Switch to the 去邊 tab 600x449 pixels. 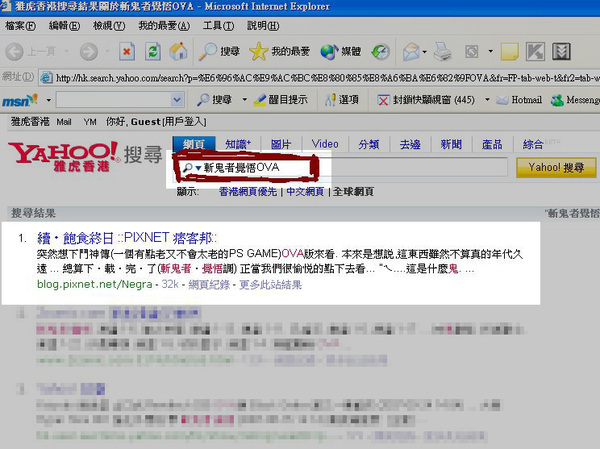(x=410, y=144)
